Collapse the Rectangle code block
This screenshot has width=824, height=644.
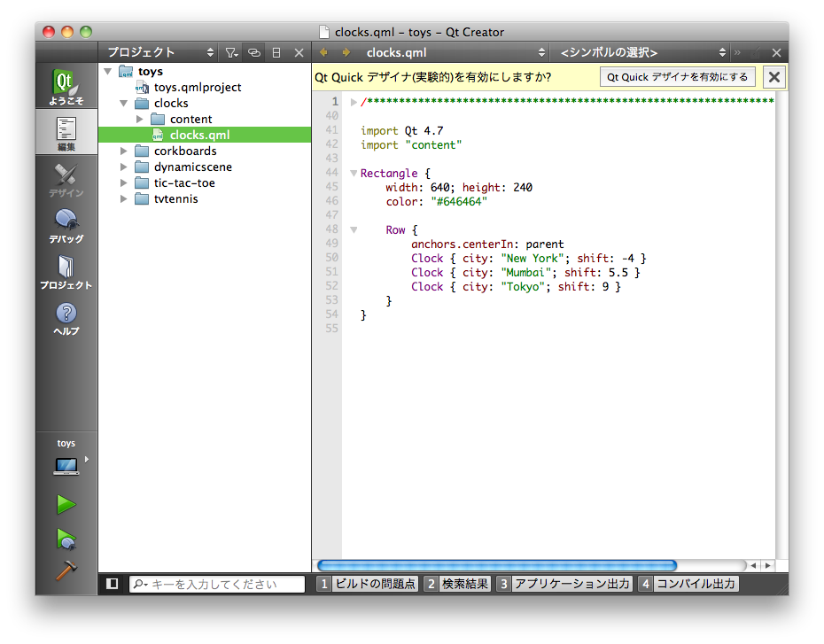[x=354, y=174]
